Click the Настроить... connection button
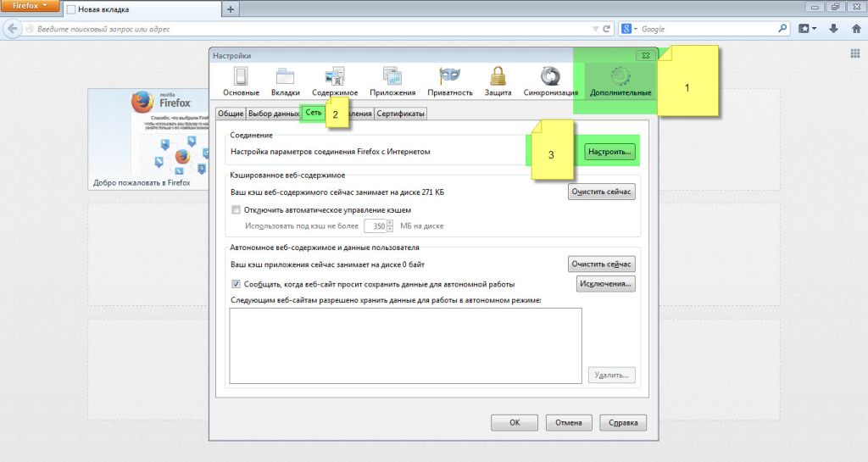The width and height of the screenshot is (868, 462). (x=609, y=152)
